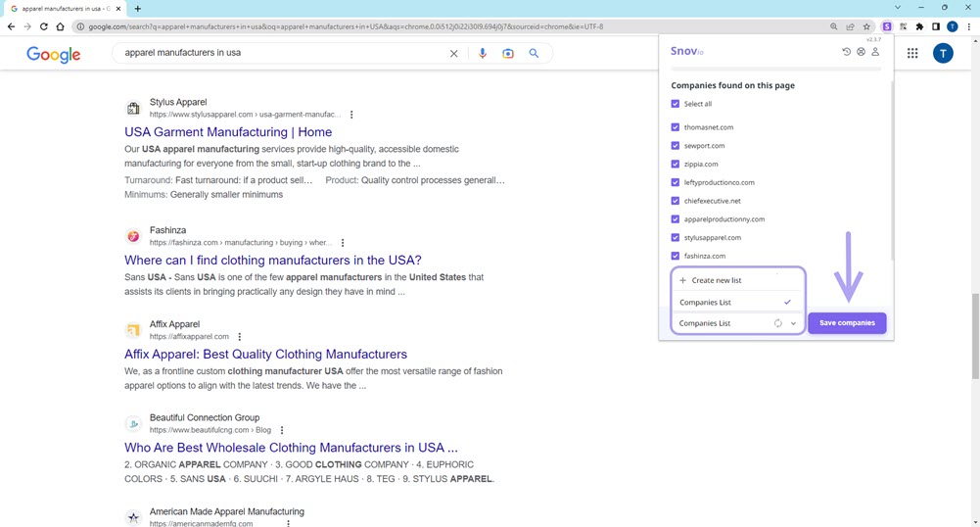980x527 pixels.
Task: Click the Snov.io panel scrollbar
Action: [892, 168]
